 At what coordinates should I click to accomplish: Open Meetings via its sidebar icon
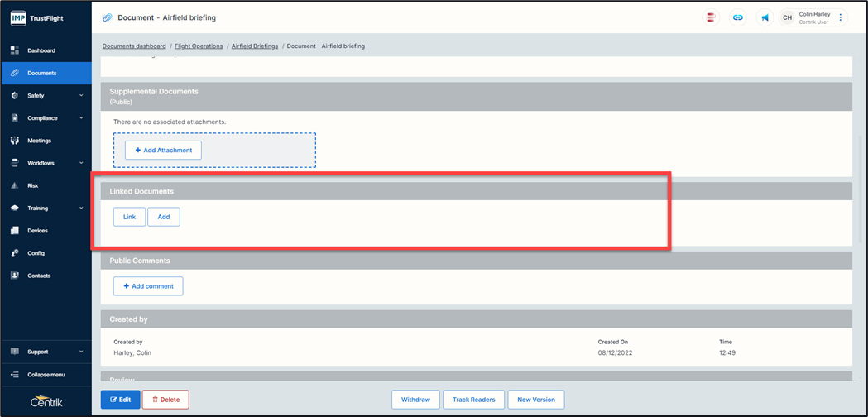pyautogui.click(x=15, y=141)
